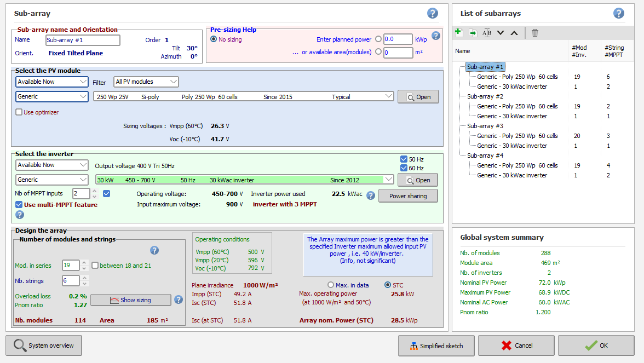Click the available area m² input field
644x363 pixels.
pyautogui.click(x=398, y=52)
